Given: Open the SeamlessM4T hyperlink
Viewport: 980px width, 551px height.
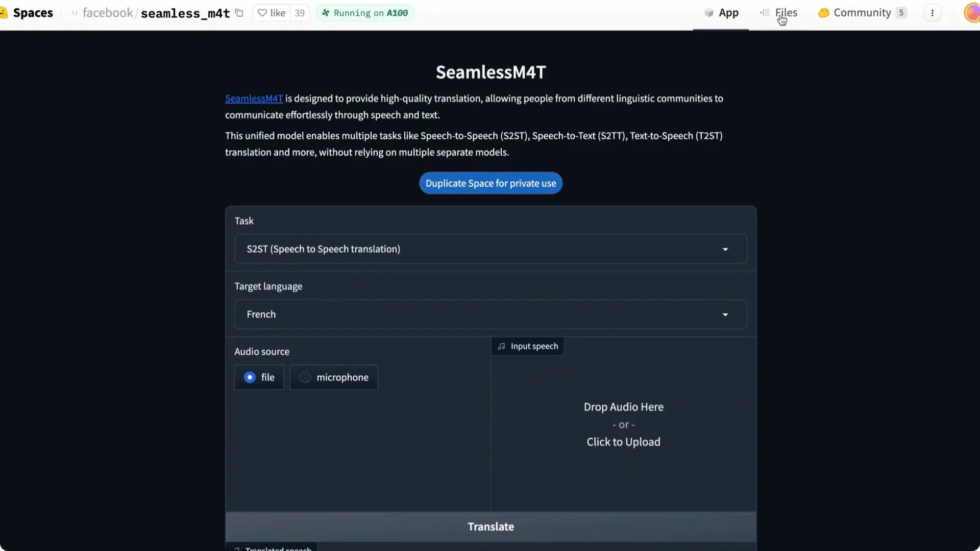Looking at the screenshot, I should point(253,98).
